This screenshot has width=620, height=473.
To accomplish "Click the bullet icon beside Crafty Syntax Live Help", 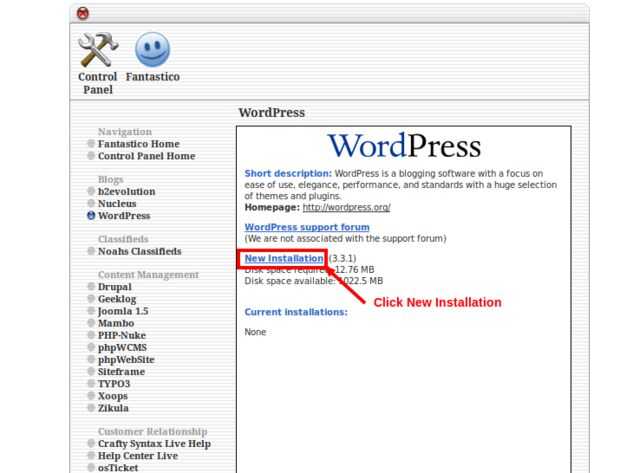I will tap(91, 443).
